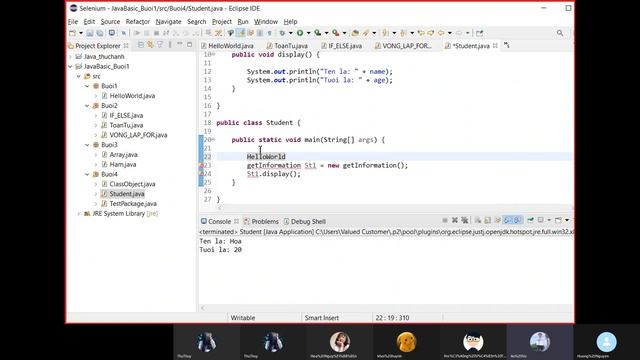The width and height of the screenshot is (640, 360).
Task: Select ClassObject.java in Project Explorer
Action: pyautogui.click(x=128, y=184)
